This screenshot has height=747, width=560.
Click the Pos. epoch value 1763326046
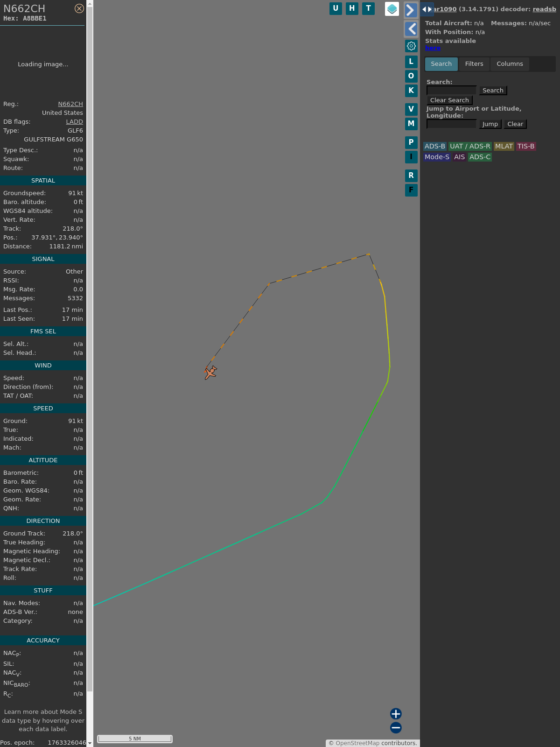coord(67,743)
